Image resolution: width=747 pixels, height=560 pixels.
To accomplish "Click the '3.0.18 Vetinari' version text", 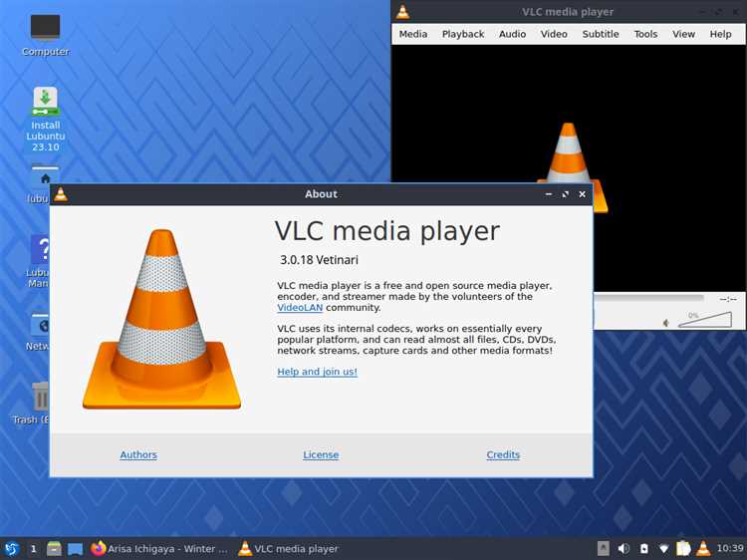I will (x=319, y=260).
